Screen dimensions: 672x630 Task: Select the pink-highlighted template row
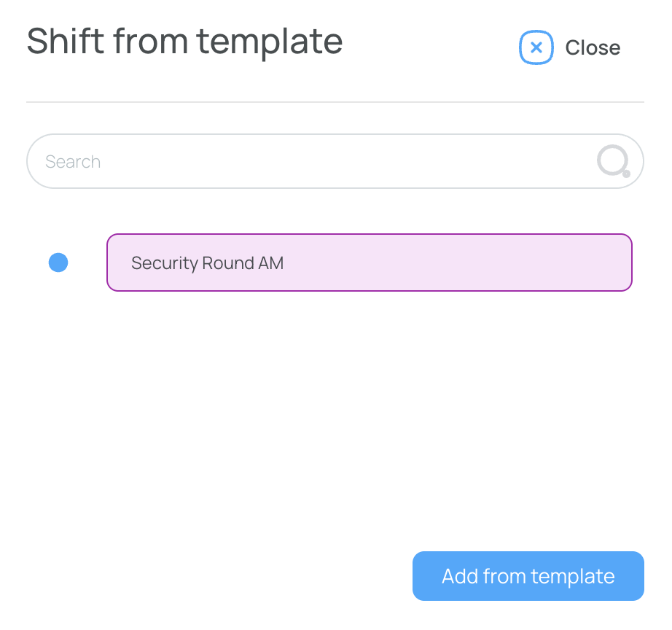tap(369, 262)
